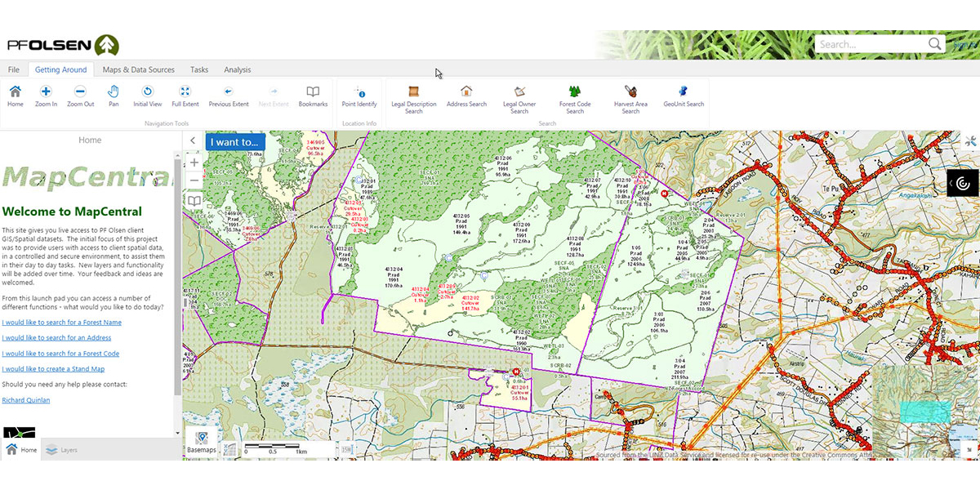
Task: Select the Pan hand tool
Action: (114, 94)
